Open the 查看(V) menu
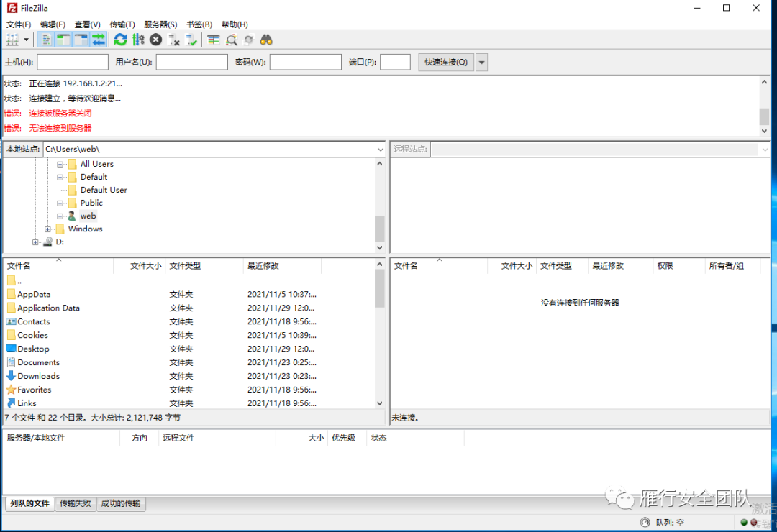Image resolution: width=777 pixels, height=532 pixels. pyautogui.click(x=87, y=24)
